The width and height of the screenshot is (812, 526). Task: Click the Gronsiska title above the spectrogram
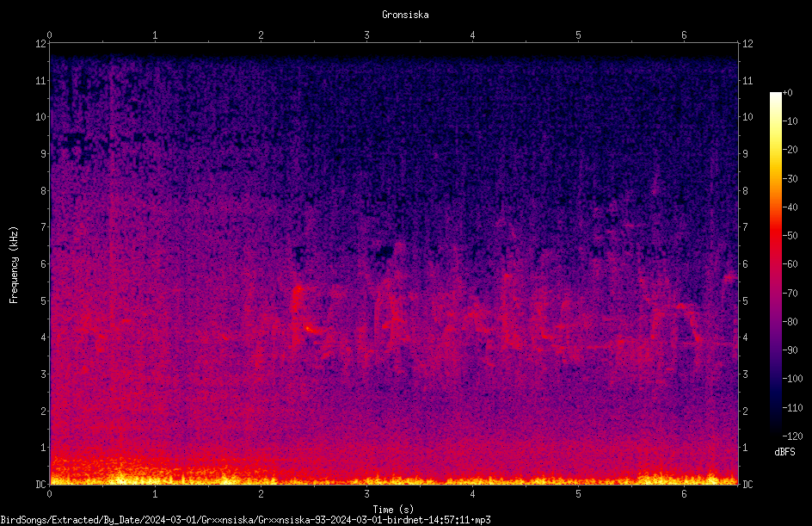click(405, 15)
